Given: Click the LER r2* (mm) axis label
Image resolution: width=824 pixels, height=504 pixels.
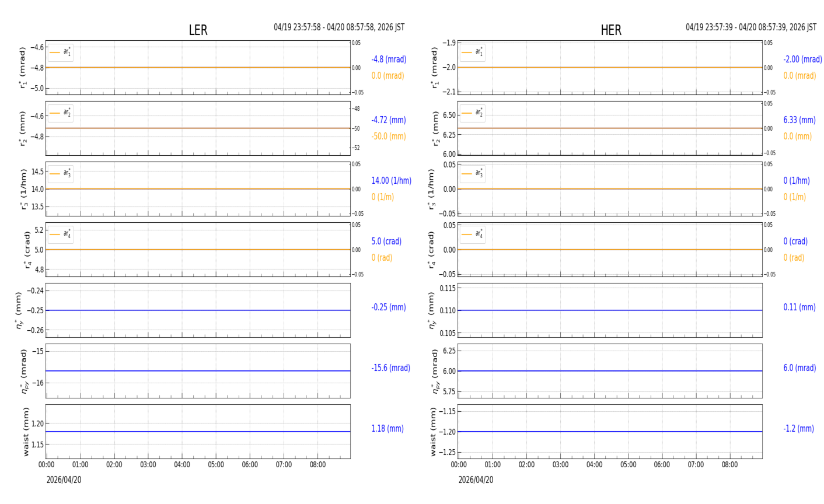Looking at the screenshot, I should point(23,128).
